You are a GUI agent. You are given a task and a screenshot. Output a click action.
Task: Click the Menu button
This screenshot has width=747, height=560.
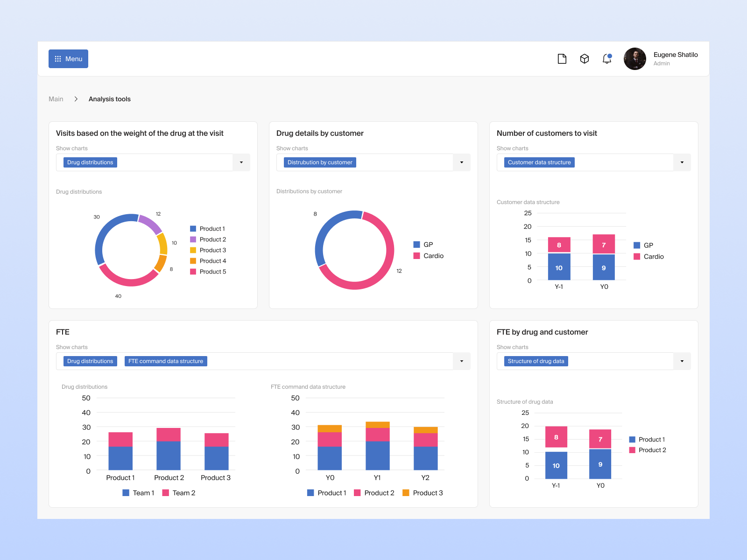click(68, 58)
